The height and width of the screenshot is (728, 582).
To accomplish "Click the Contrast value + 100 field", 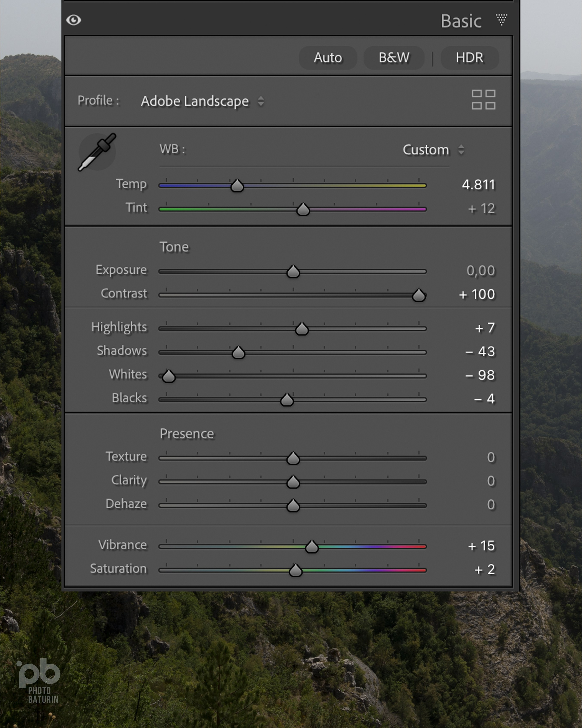I will (x=477, y=294).
